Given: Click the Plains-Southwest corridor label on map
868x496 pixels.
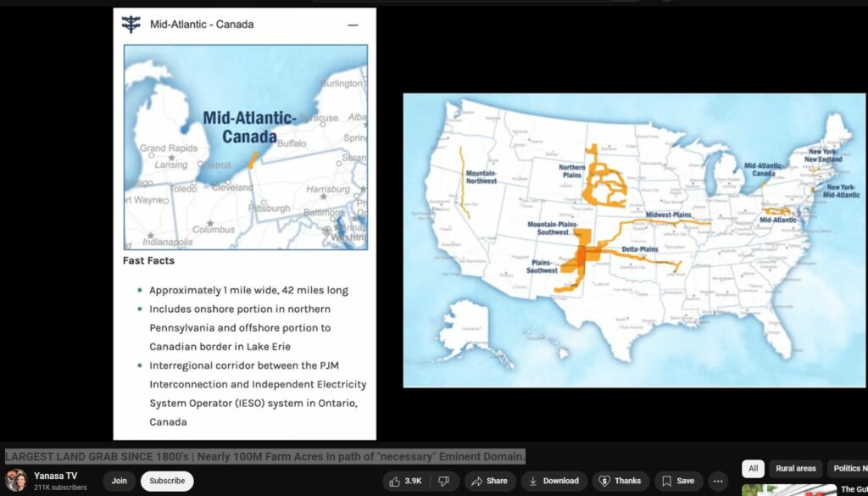Looking at the screenshot, I should click(542, 266).
